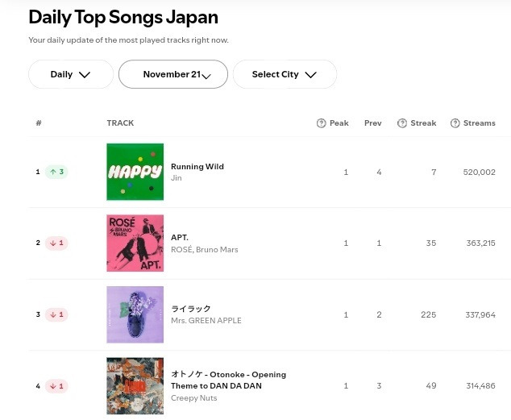This screenshot has width=511, height=420.
Task: Click the TRACK column header
Action: coord(120,123)
